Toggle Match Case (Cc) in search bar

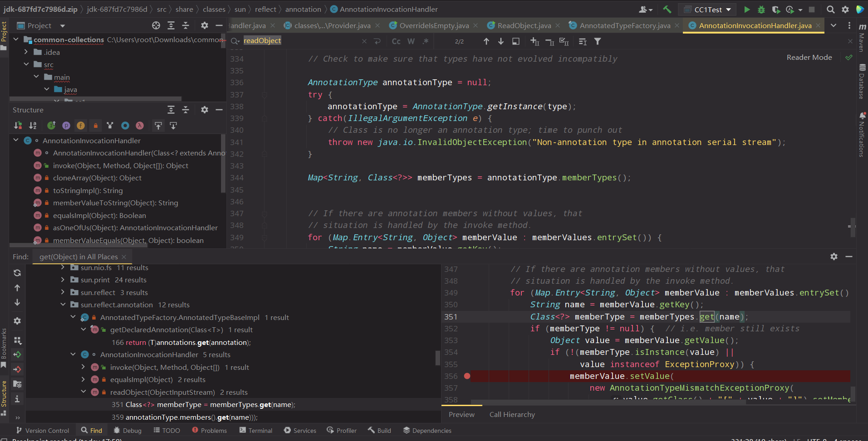pos(396,41)
